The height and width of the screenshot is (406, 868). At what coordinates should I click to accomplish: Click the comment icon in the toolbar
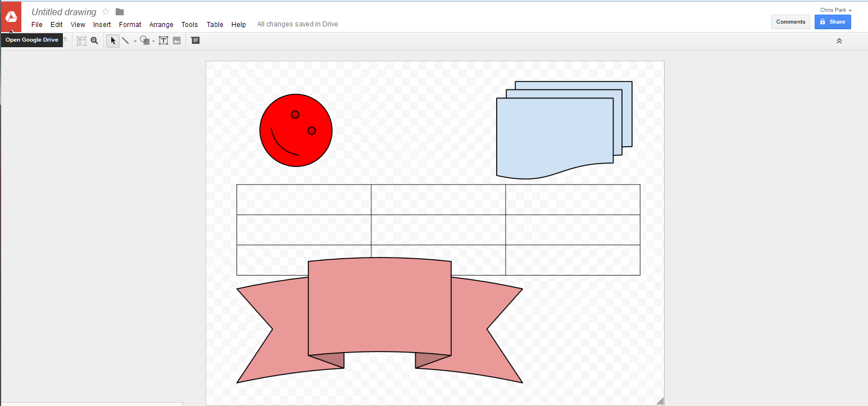[x=196, y=40]
